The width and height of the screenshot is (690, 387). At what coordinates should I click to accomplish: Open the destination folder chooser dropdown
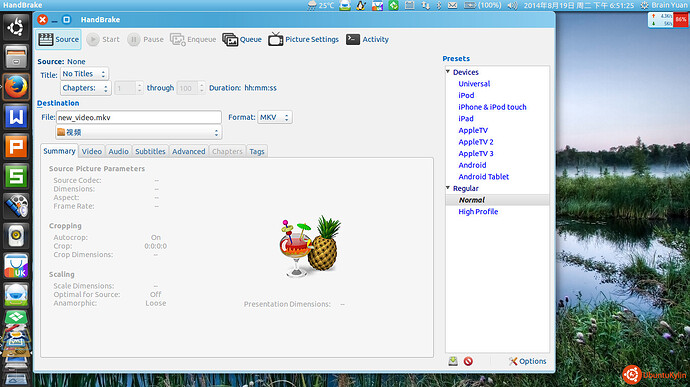[139, 132]
